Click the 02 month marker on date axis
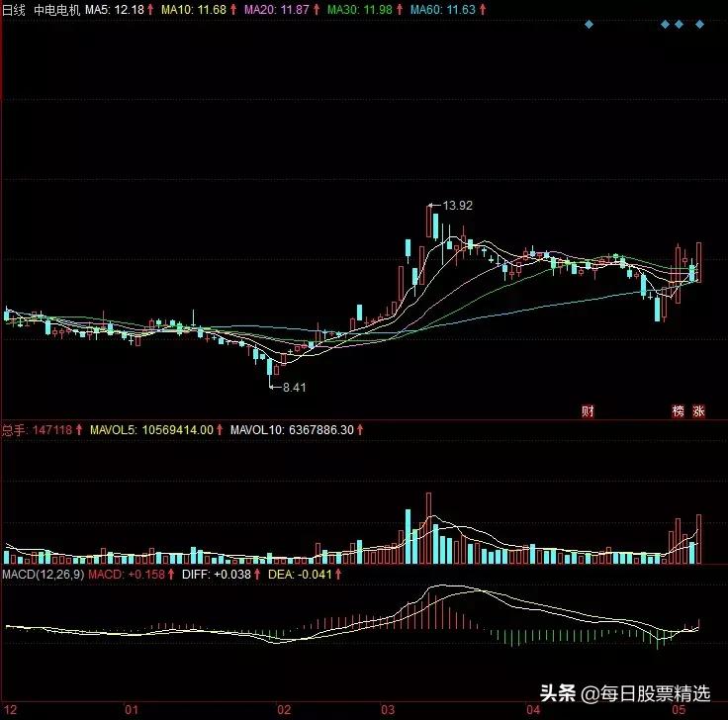Viewport: 728px width, 720px height. click(284, 710)
